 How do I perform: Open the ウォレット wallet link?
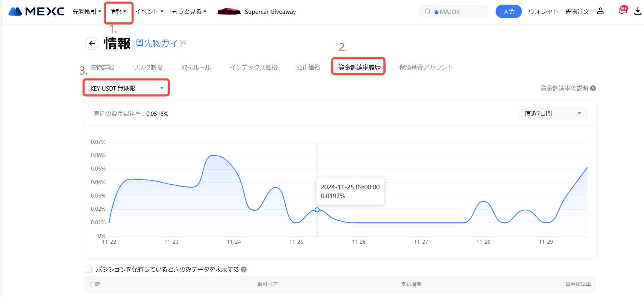coord(543,12)
